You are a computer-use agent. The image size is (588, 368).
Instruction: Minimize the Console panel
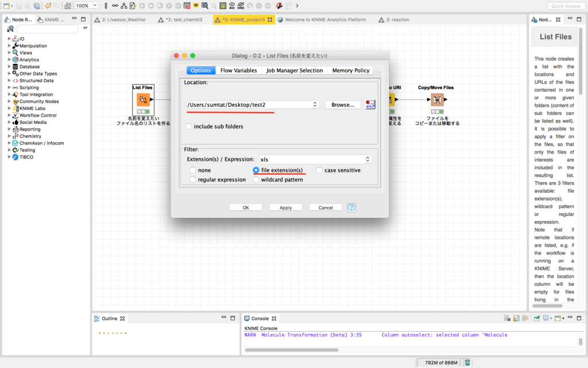coord(570,317)
